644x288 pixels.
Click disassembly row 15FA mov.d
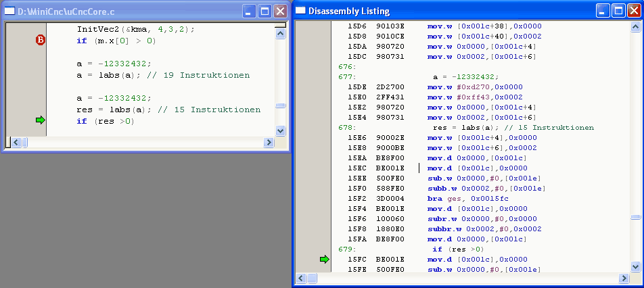coord(438,239)
